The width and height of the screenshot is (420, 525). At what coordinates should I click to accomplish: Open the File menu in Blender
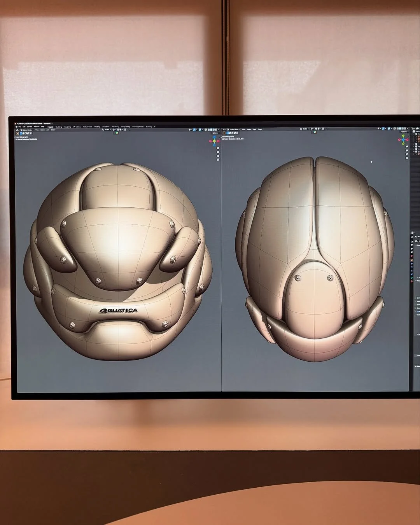(20, 127)
